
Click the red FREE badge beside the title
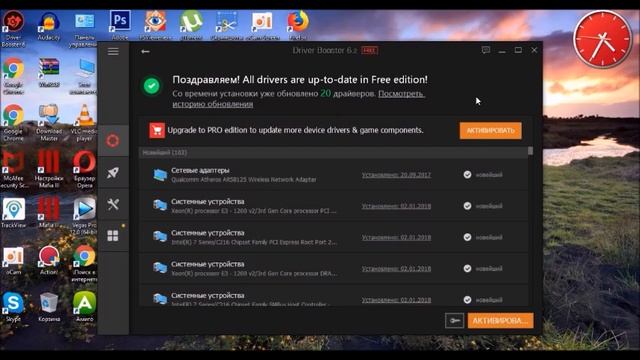tap(369, 51)
